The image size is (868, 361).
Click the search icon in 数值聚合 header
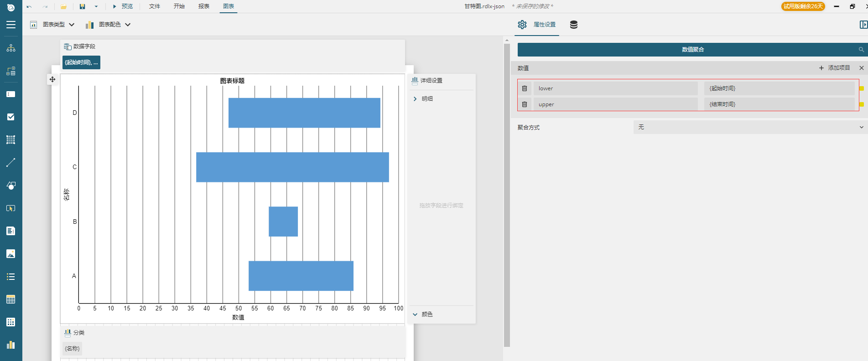point(861,50)
